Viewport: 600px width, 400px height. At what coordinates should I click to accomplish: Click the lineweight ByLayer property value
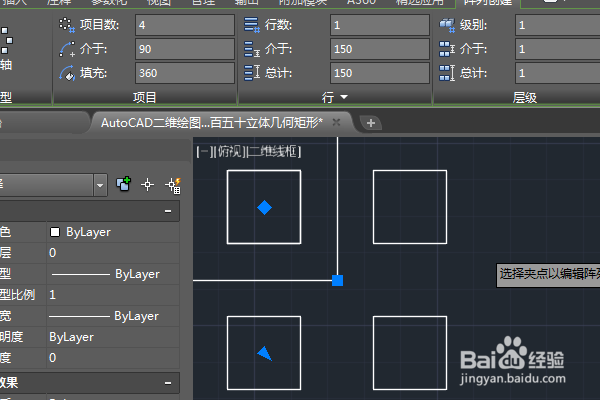(x=113, y=316)
